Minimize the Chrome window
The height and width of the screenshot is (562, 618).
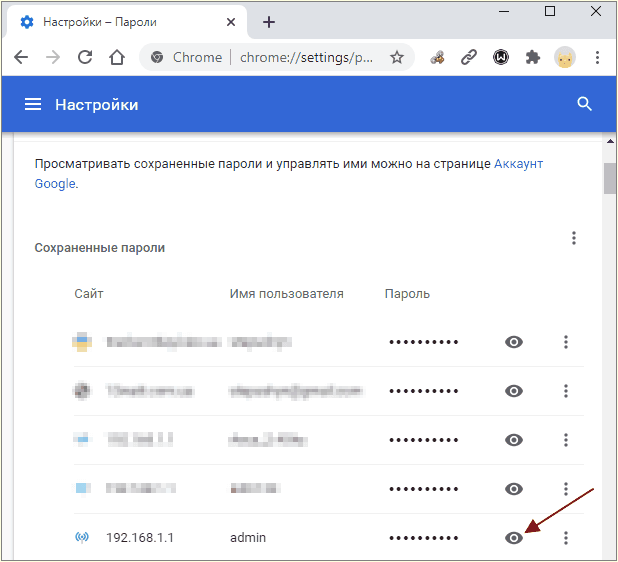[x=504, y=11]
